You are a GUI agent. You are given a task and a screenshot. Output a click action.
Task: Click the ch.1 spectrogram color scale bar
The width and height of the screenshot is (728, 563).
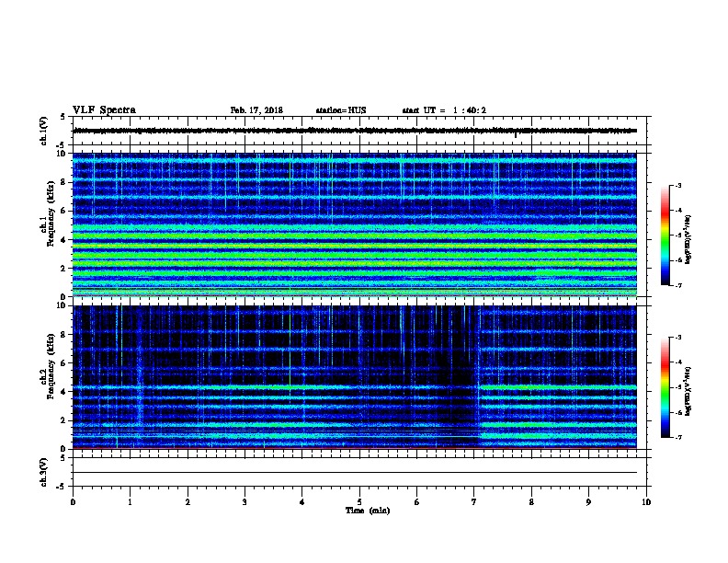[665, 236]
